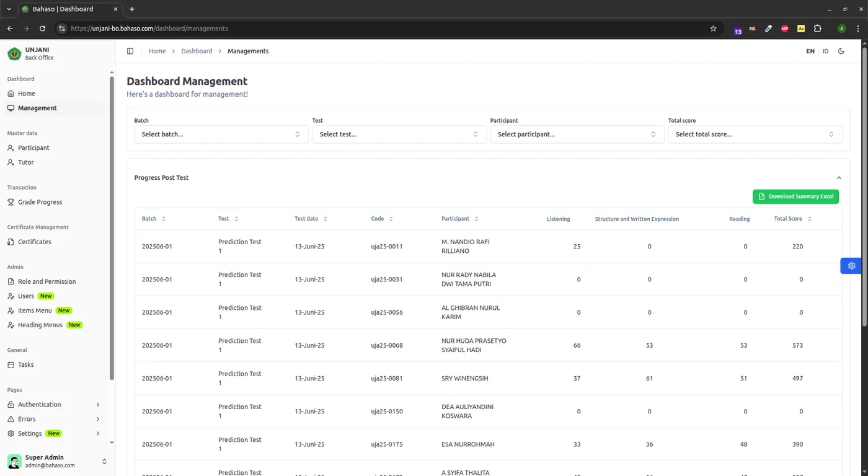Navigate to Dashboard breadcrumb link

(x=197, y=51)
